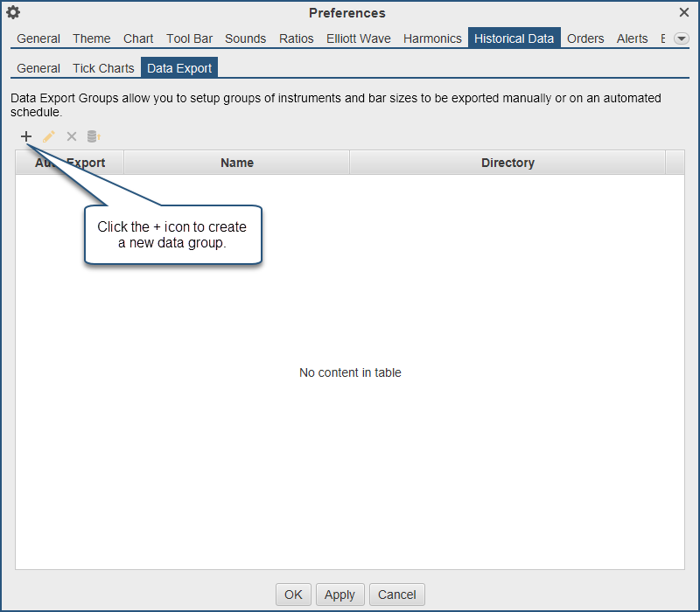
Task: Open the General sub-tab under Historical Data
Action: coord(38,68)
